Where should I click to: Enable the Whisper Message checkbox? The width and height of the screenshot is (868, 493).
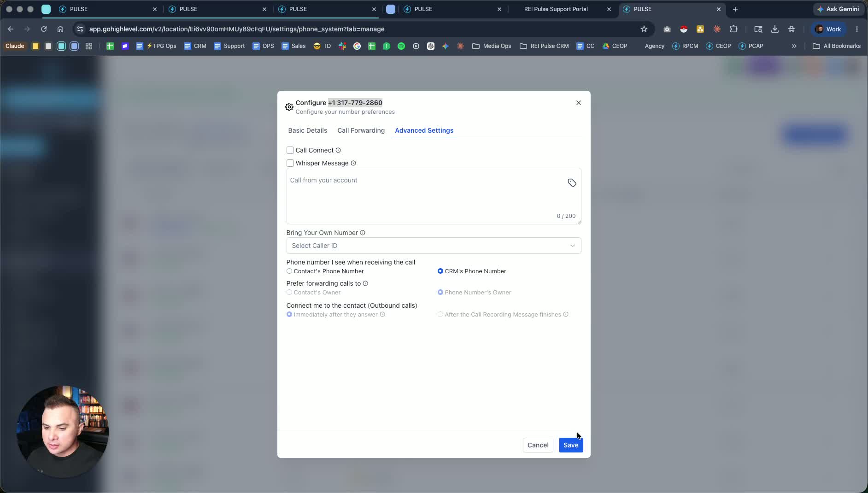(290, 163)
